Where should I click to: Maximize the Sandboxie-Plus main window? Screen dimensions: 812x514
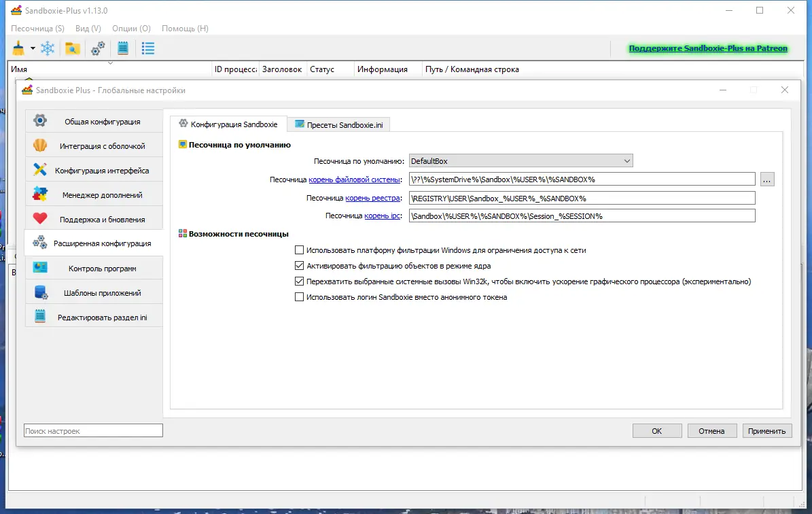(x=760, y=10)
